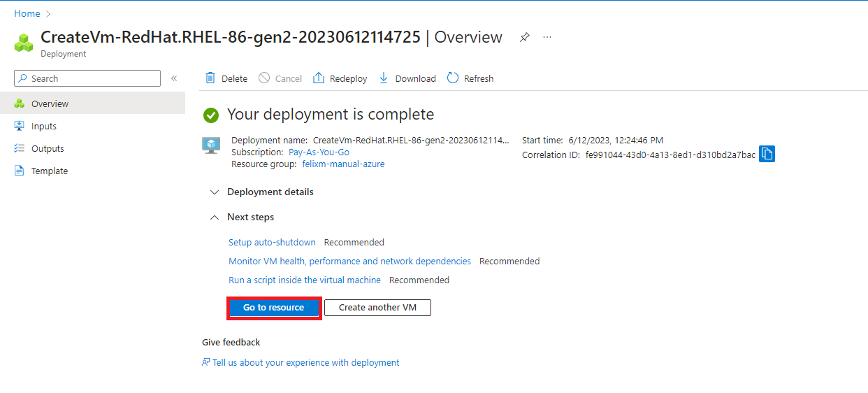This screenshot has height=393, width=868.
Task: Click the Download arrow icon
Action: 384,78
